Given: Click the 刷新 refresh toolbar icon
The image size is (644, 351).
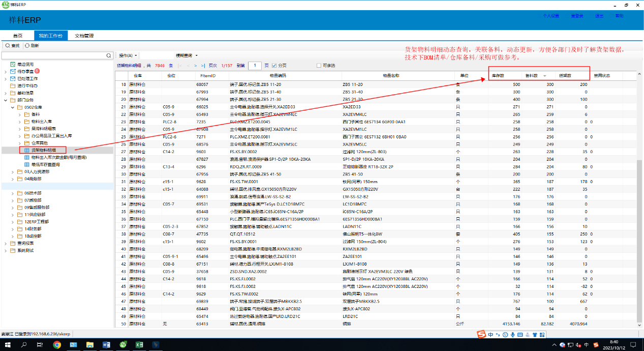Looking at the screenshot, I should pos(27,46).
